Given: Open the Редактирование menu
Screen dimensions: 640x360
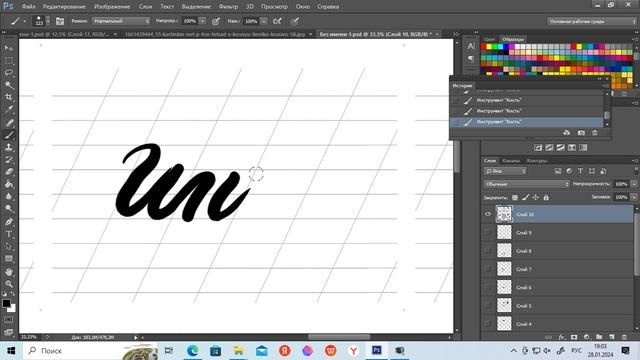Looking at the screenshot, I should [64, 7].
